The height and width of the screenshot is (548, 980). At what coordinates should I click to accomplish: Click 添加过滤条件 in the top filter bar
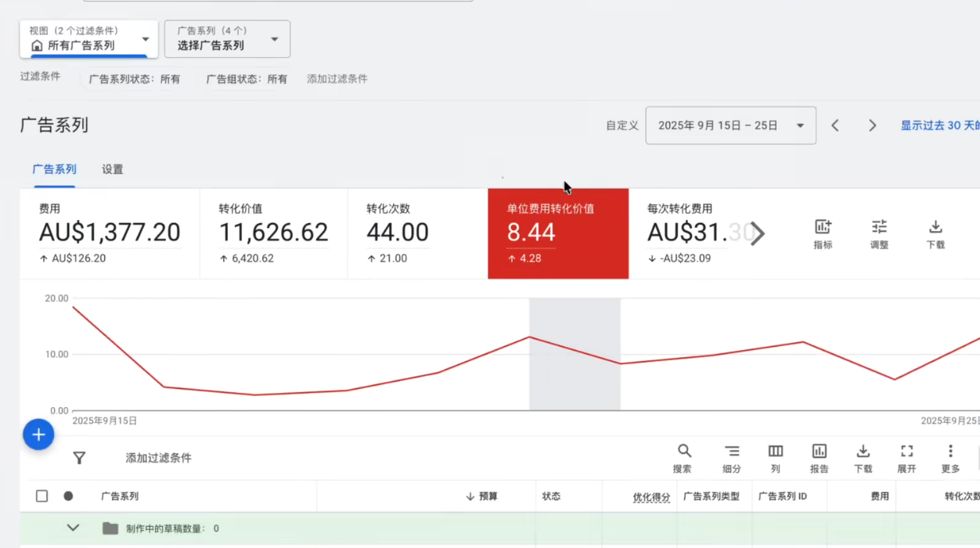tap(337, 78)
